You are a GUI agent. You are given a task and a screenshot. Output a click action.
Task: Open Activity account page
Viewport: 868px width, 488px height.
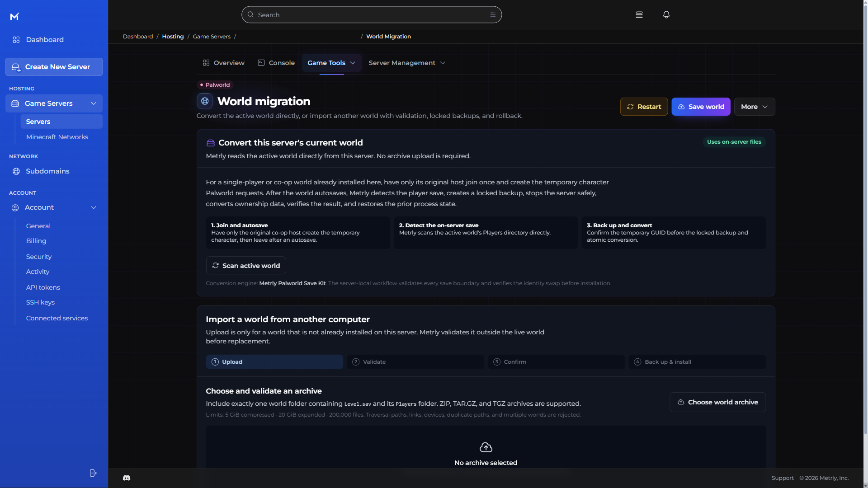(x=38, y=272)
